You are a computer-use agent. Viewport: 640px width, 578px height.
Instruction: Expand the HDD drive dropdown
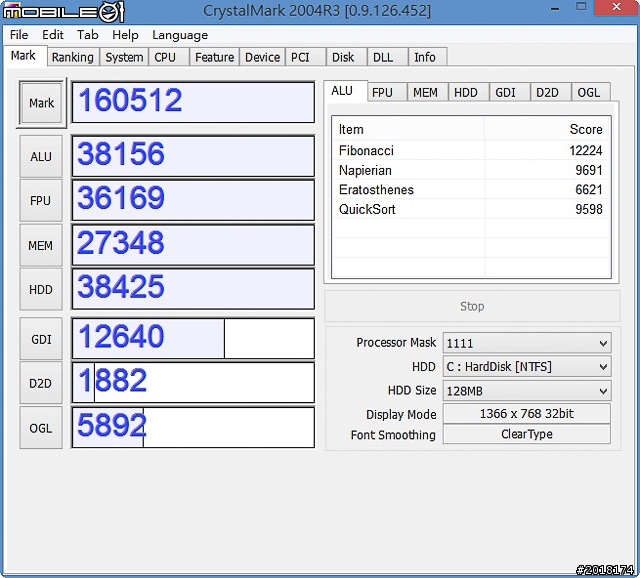[x=527, y=367]
